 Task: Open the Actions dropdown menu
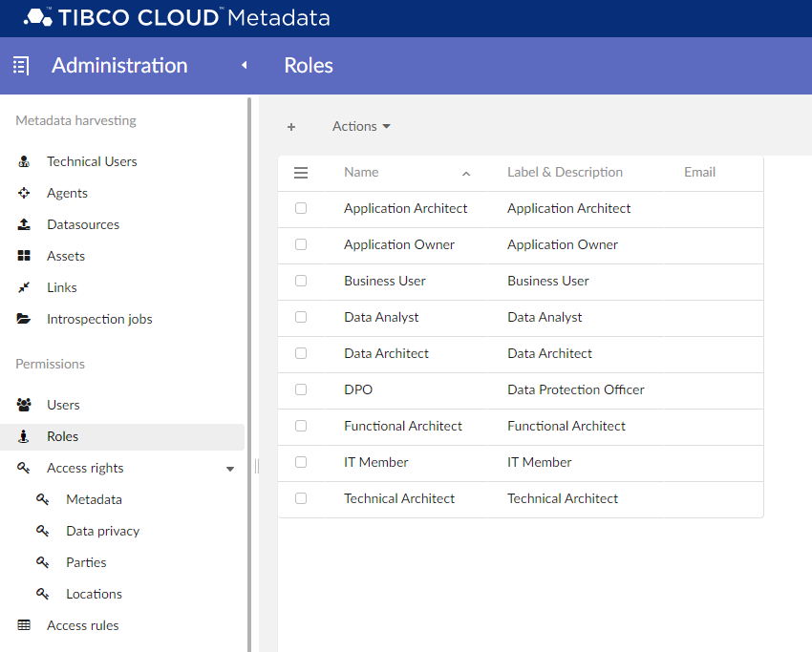click(360, 126)
